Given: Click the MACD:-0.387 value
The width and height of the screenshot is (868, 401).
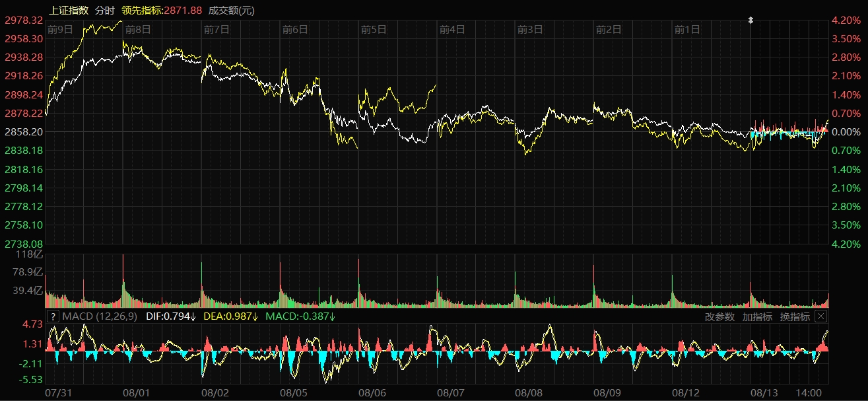Looking at the screenshot, I should tap(300, 316).
